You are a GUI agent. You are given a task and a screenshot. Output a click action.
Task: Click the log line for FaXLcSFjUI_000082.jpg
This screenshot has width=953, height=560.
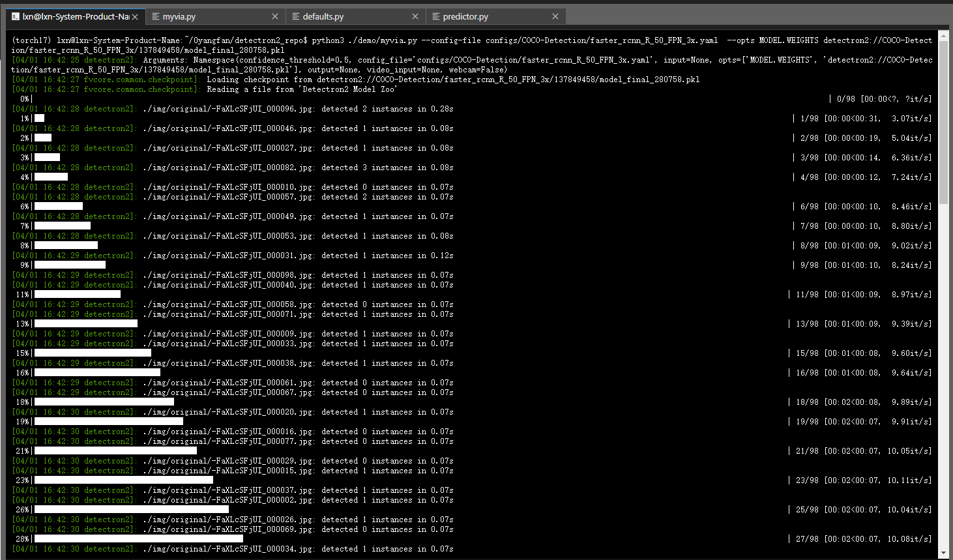pos(233,168)
